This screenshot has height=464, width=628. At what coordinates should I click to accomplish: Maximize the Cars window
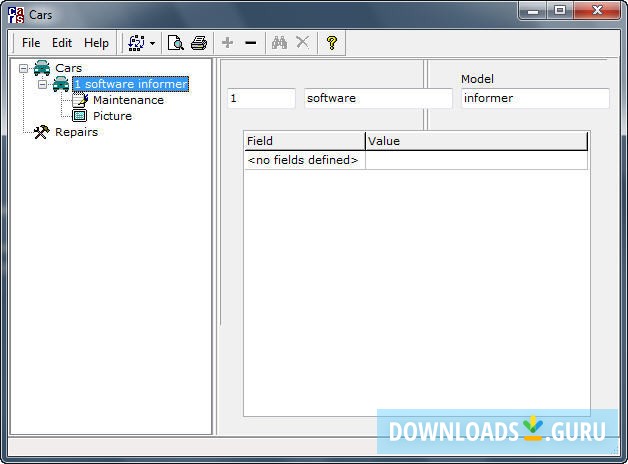pyautogui.click(x=560, y=10)
